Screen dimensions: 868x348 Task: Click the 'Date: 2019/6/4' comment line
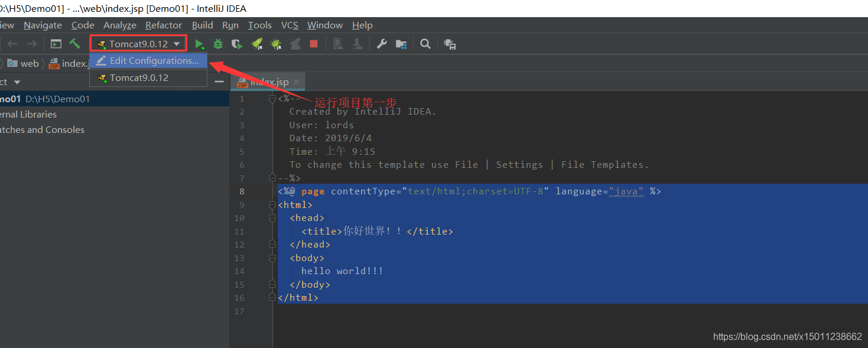coord(330,138)
